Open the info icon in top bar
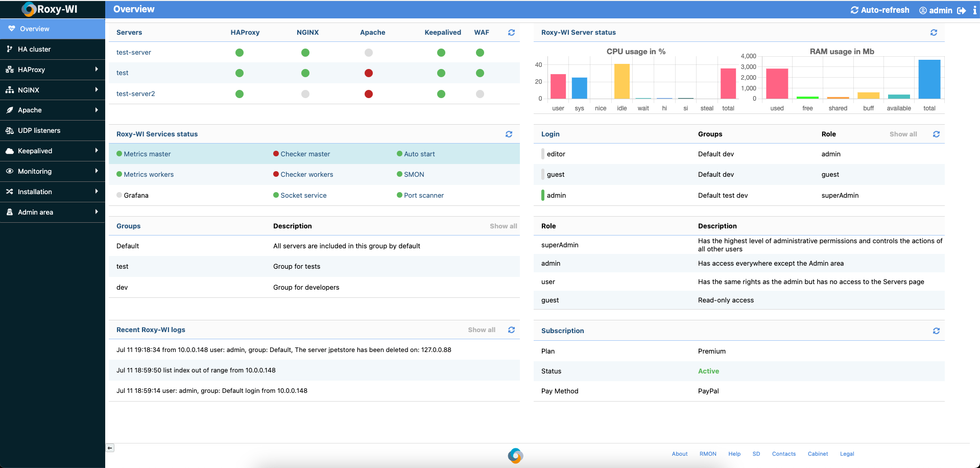980x468 pixels. [x=974, y=10]
